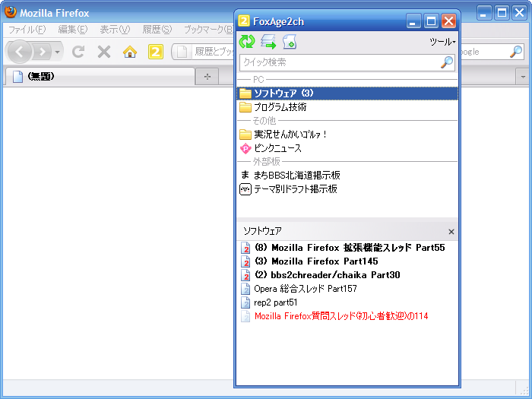
Task: Select the テーマ別ドラフト掲示板 board
Action: click(347, 189)
